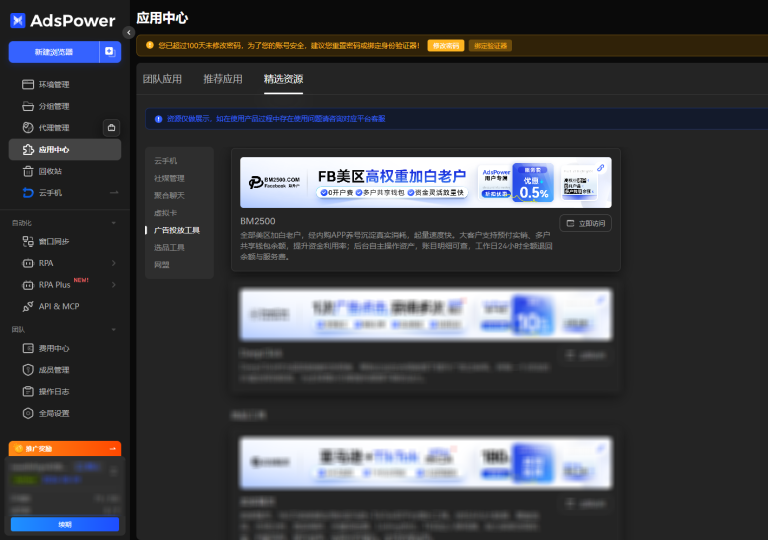Select the 聚合聊天 category
Screen dimensions: 768x540
click(169, 196)
